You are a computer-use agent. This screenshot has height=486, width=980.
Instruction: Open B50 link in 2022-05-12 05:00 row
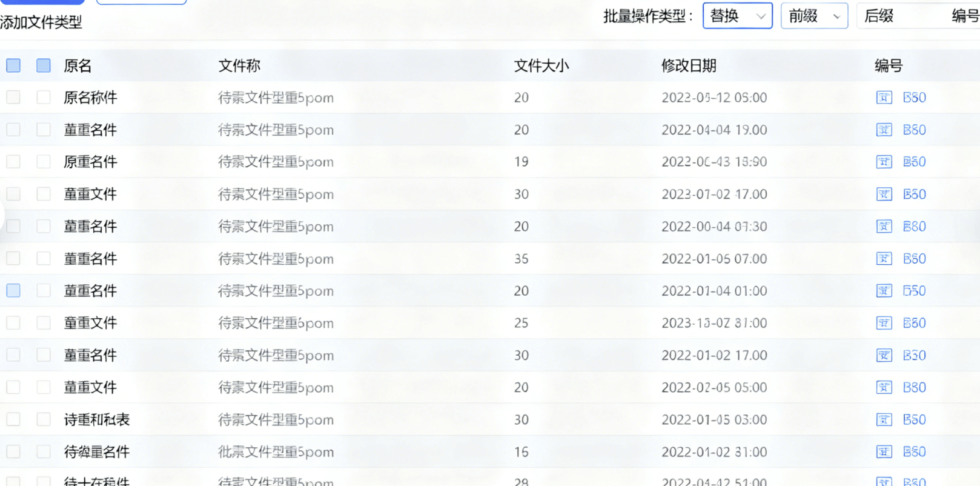coord(914,98)
